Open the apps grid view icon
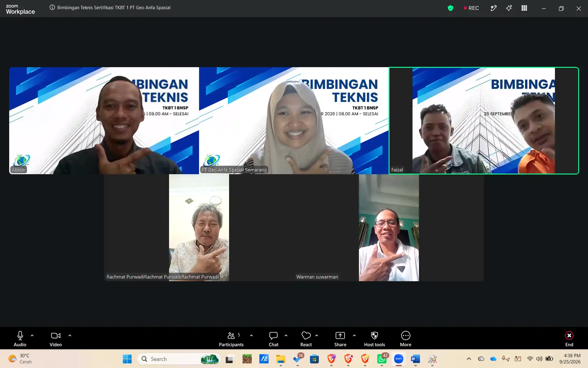588x368 pixels. pyautogui.click(x=524, y=8)
